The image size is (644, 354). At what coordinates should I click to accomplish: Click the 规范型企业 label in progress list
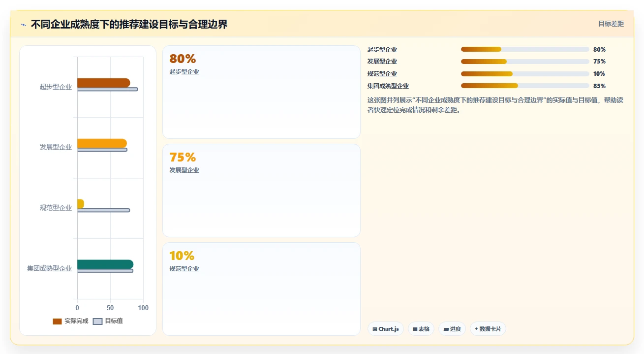[x=382, y=74]
